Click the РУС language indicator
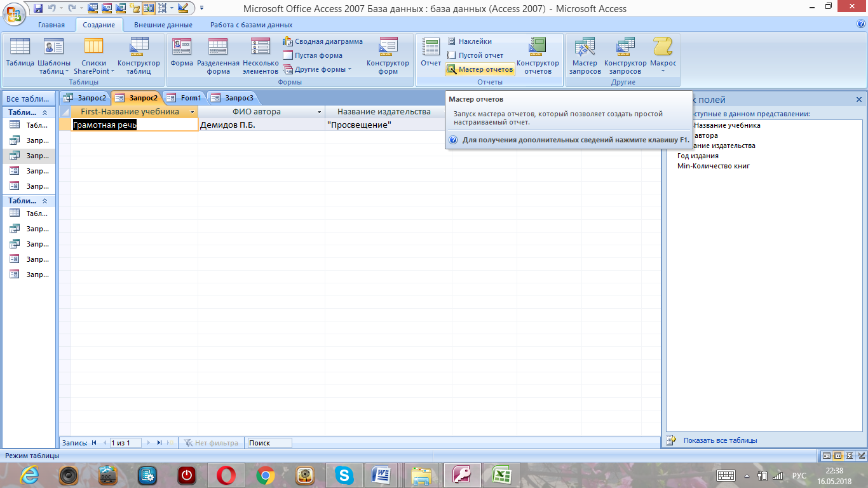The height and width of the screenshot is (488, 868). pyautogui.click(x=799, y=475)
